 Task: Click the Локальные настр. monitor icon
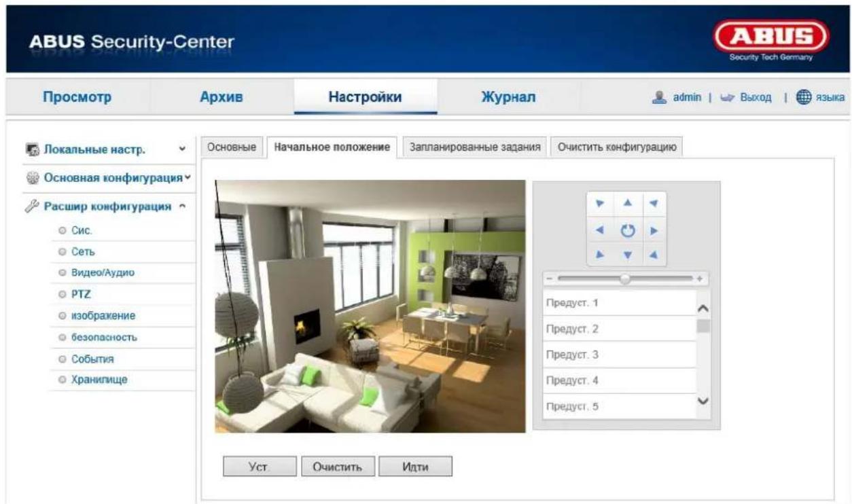point(33,149)
